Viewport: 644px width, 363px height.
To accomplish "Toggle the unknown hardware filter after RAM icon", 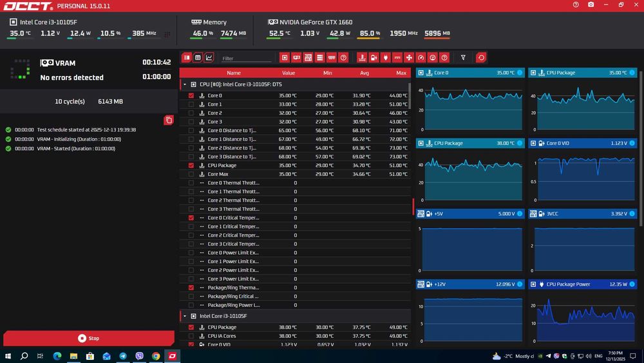I will [343, 57].
